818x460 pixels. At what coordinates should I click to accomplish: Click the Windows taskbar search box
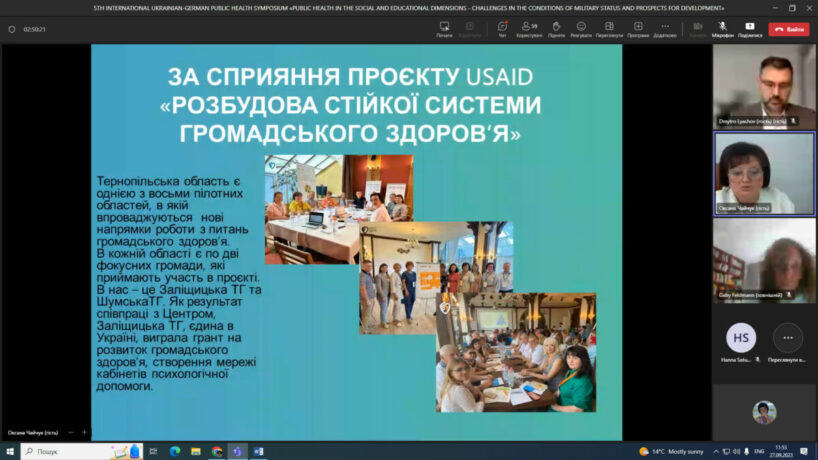click(x=80, y=452)
